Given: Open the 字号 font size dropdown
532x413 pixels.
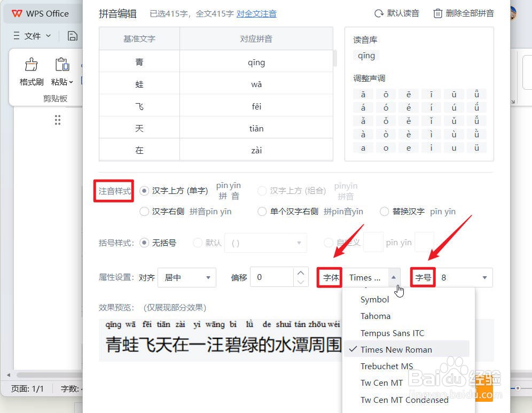Looking at the screenshot, I should pyautogui.click(x=464, y=277).
